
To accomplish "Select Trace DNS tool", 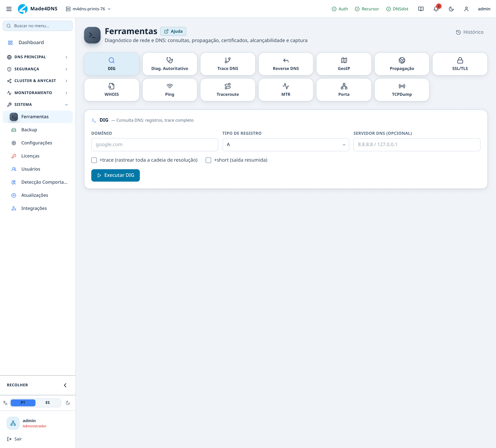I will [228, 64].
